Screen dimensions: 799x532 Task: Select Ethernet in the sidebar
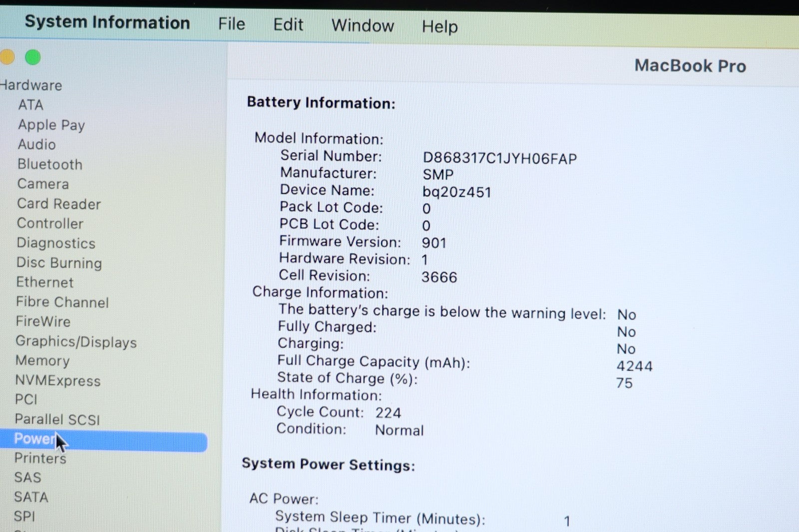(x=45, y=282)
